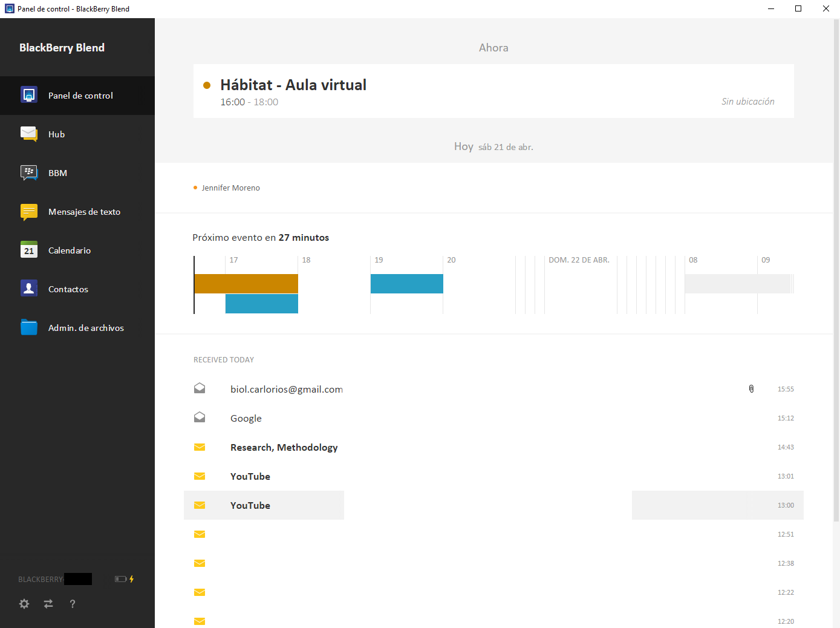Image resolution: width=840 pixels, height=628 pixels.
Task: Click the 16:00 - 18:00 event time
Action: click(249, 102)
